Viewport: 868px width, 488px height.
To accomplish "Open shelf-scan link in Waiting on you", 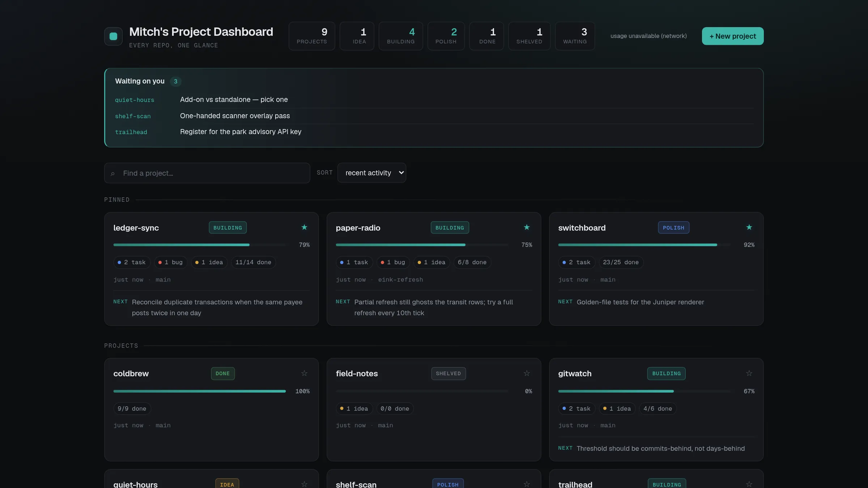I will pyautogui.click(x=133, y=116).
